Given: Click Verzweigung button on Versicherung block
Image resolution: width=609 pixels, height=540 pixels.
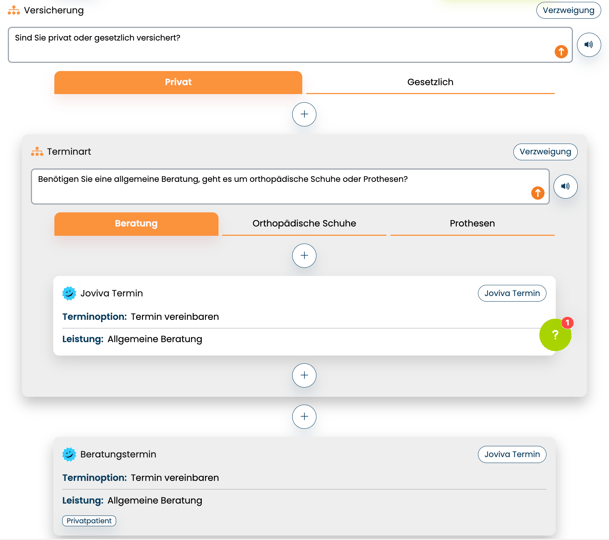Looking at the screenshot, I should tap(568, 10).
